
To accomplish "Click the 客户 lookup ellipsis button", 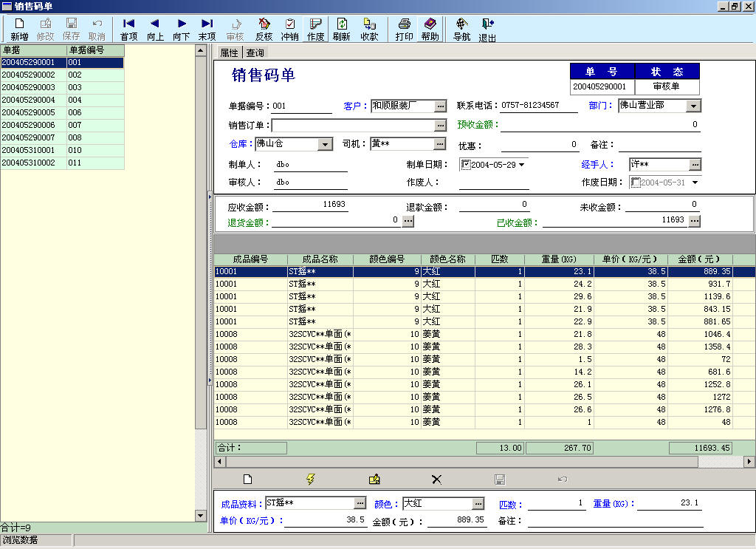I will click(x=440, y=106).
